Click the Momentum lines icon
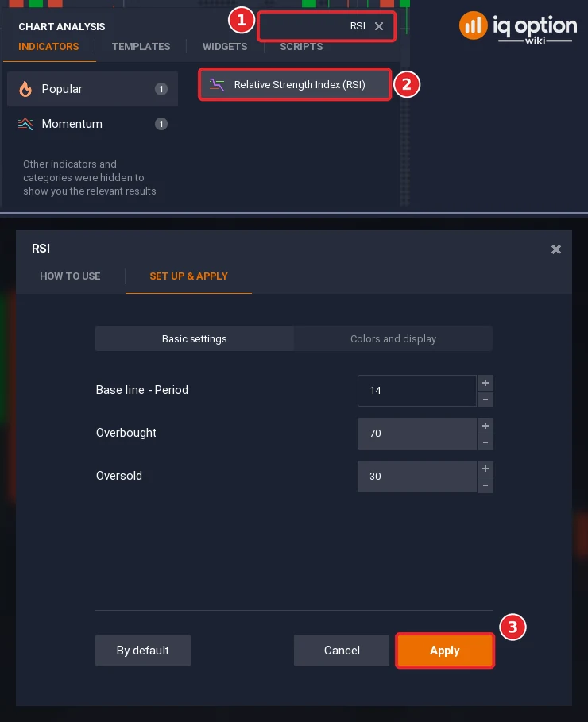 click(25, 124)
